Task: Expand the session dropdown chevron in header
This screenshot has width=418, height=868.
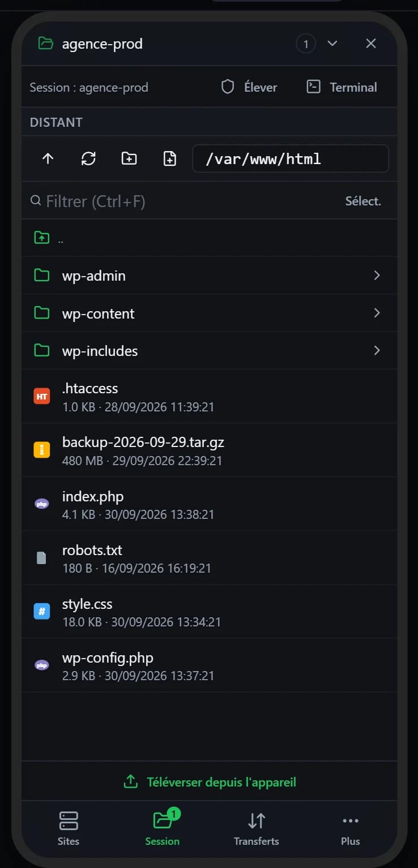Action: pyautogui.click(x=332, y=44)
